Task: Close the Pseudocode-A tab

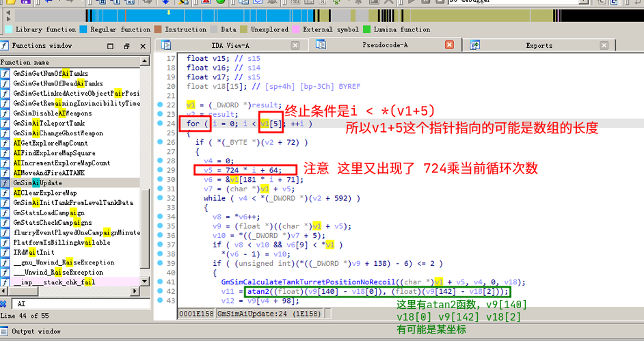Action: (x=450, y=44)
